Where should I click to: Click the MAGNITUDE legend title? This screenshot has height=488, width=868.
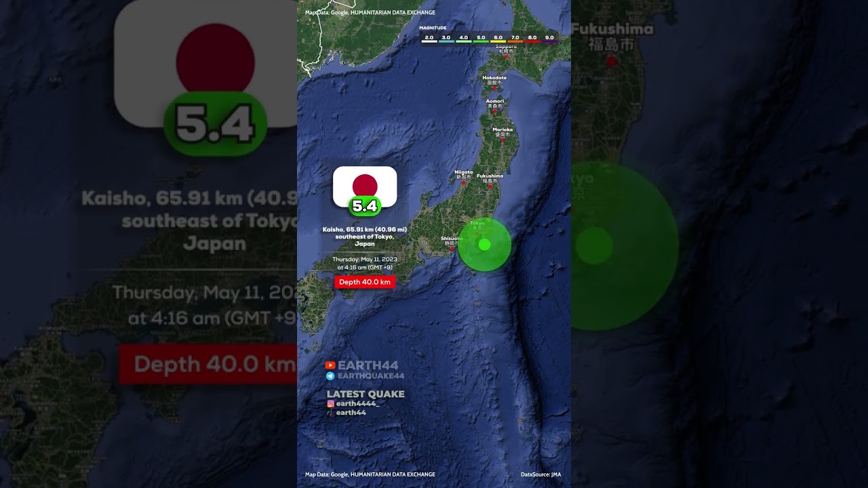point(433,28)
